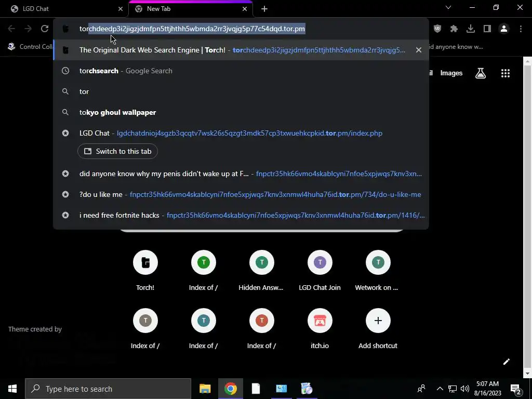Switch to the LGD Chat tab
Screen dimensions: 532x399
click(65, 9)
